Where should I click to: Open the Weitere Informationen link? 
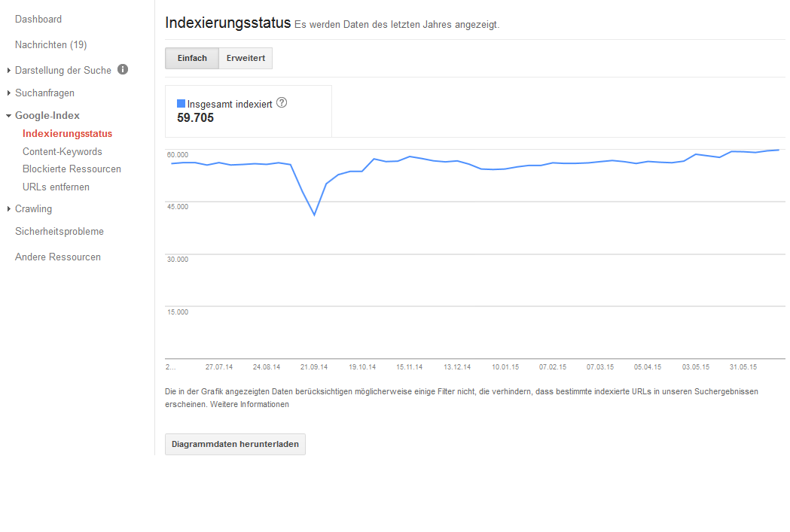[249, 405]
